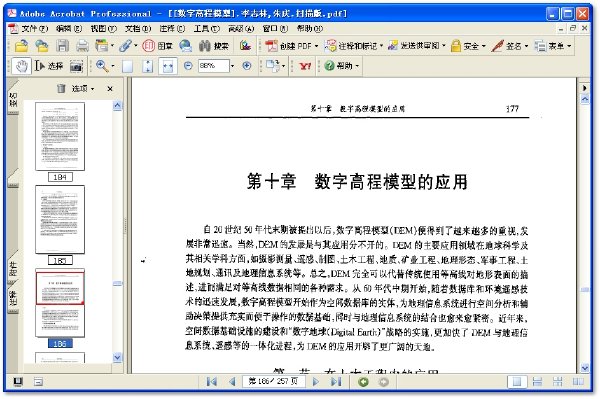Click the Save disk icon
Image resolution: width=600 pixels, height=399 pixels.
[x=62, y=46]
